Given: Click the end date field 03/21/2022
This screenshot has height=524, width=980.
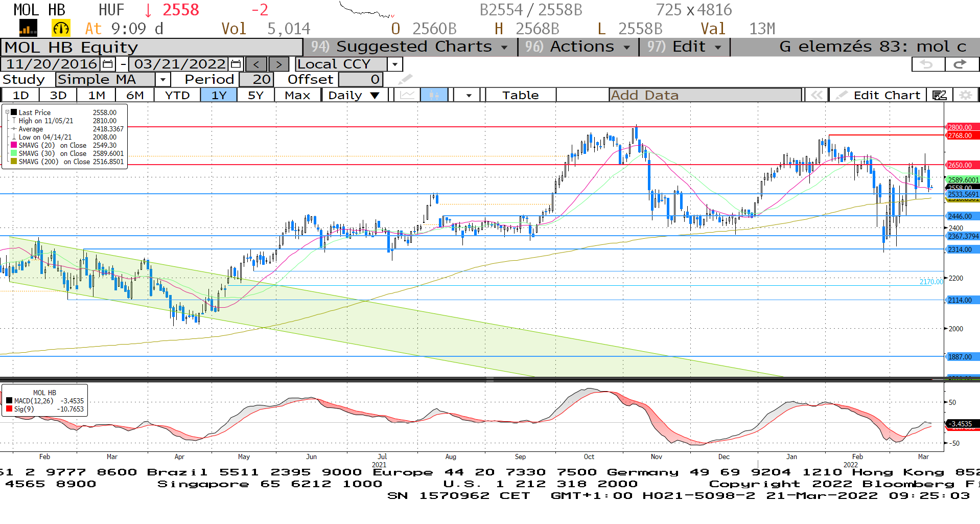Looking at the screenshot, I should coord(179,64).
